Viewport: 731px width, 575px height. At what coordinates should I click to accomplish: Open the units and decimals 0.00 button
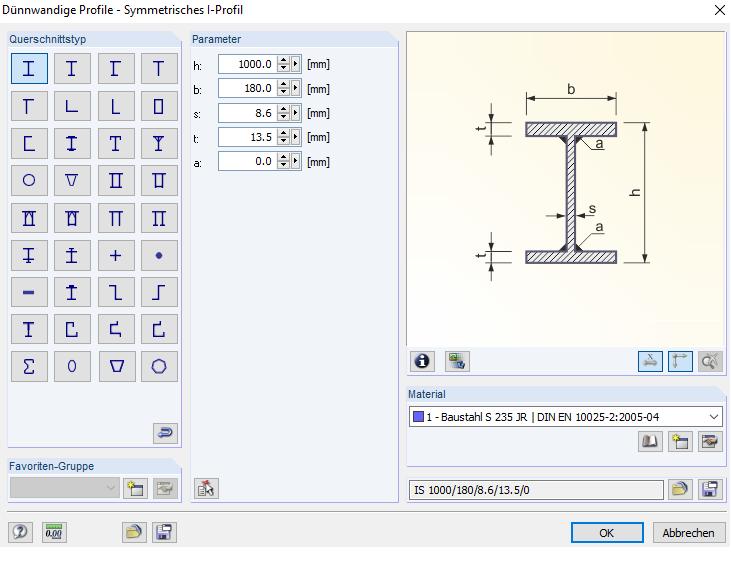(54, 532)
